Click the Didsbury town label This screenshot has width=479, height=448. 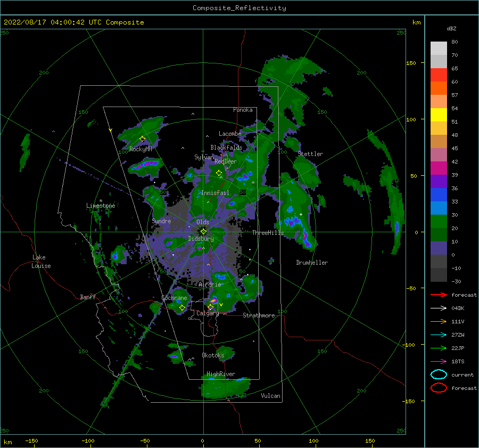tap(201, 239)
